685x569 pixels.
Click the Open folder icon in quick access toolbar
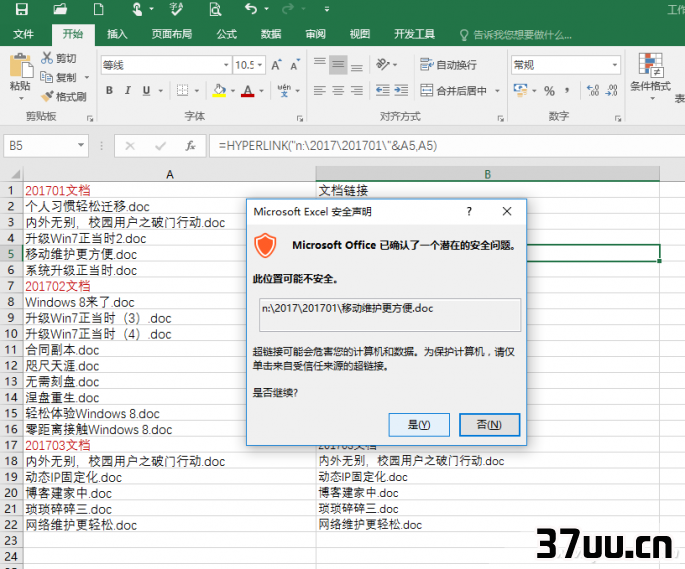(60, 9)
